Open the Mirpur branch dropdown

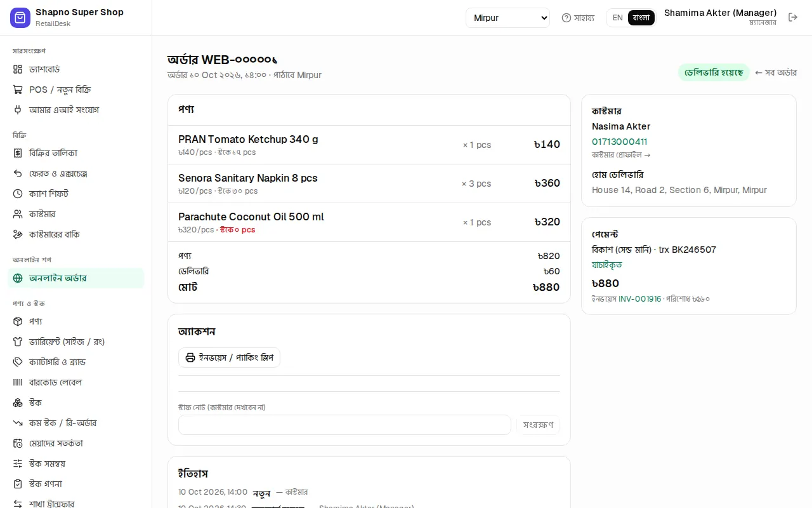[507, 18]
